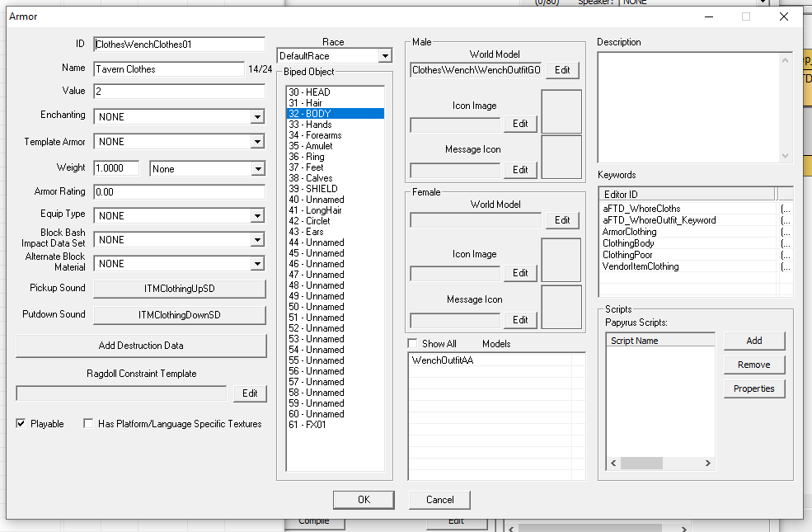The width and height of the screenshot is (812, 532).
Task: Select 30 - HEAD biped slot
Action: (x=335, y=92)
